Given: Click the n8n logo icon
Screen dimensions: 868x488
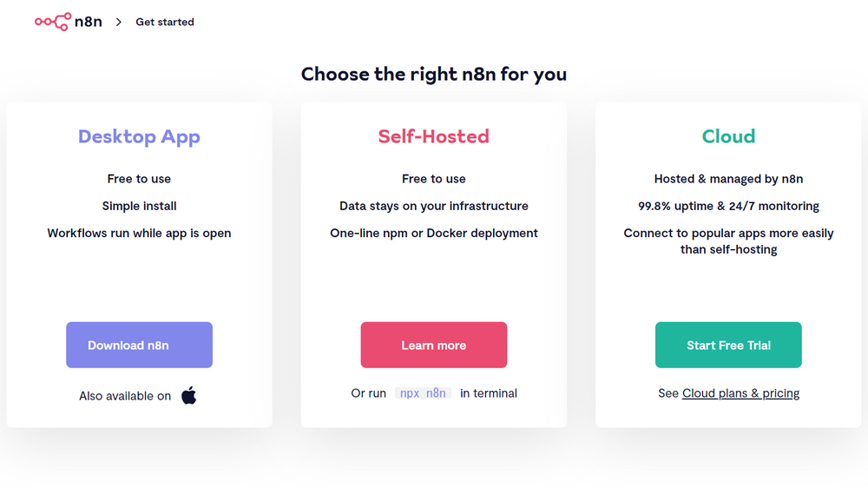Looking at the screenshot, I should point(52,22).
